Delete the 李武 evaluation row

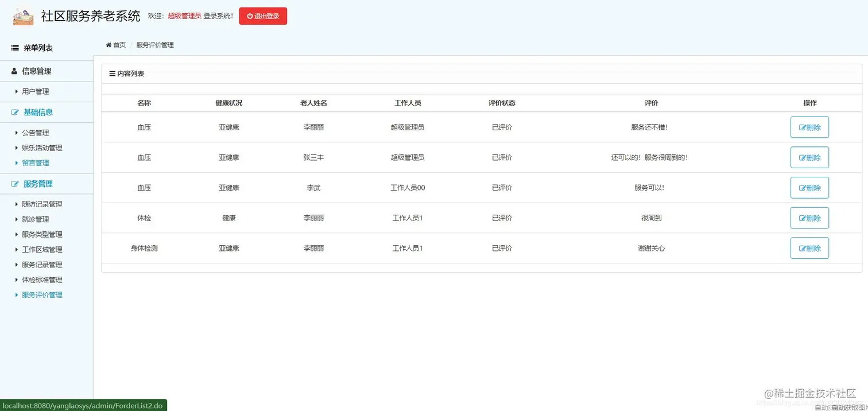[x=809, y=188]
